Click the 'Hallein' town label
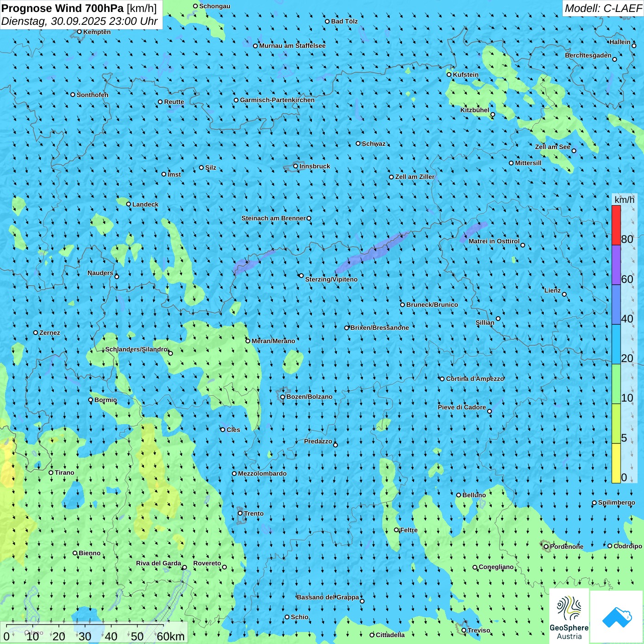644x644 pixels. (620, 42)
